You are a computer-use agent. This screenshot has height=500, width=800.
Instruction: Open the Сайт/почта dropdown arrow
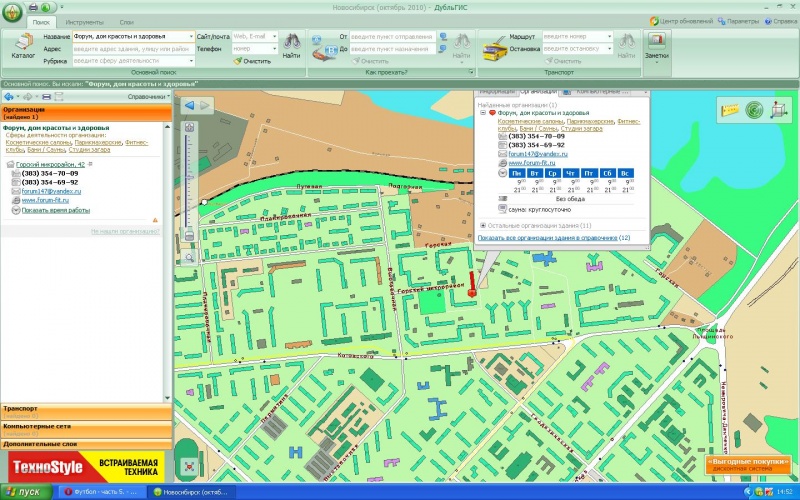pos(274,37)
